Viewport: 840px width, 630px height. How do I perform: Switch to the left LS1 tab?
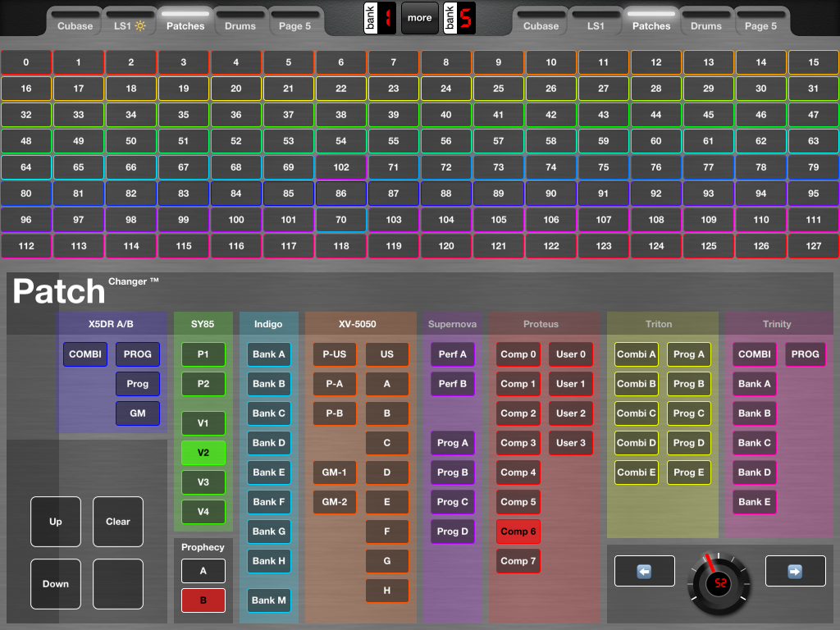(130, 25)
